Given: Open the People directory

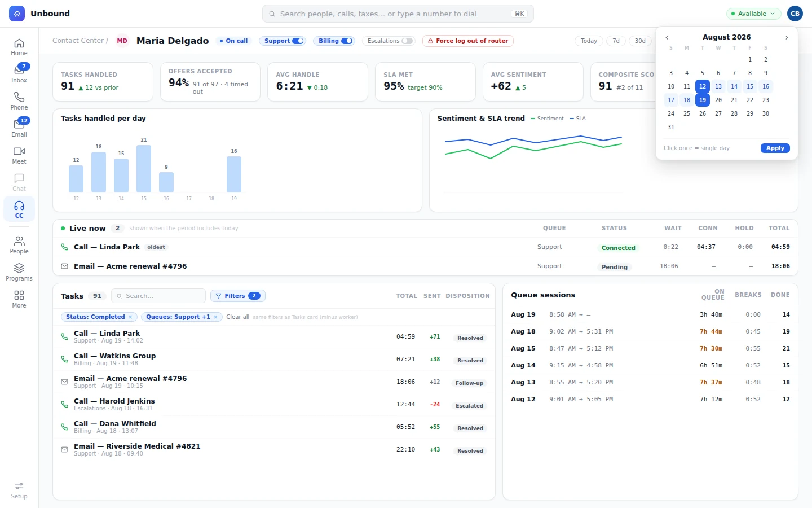Looking at the screenshot, I should tap(19, 245).
